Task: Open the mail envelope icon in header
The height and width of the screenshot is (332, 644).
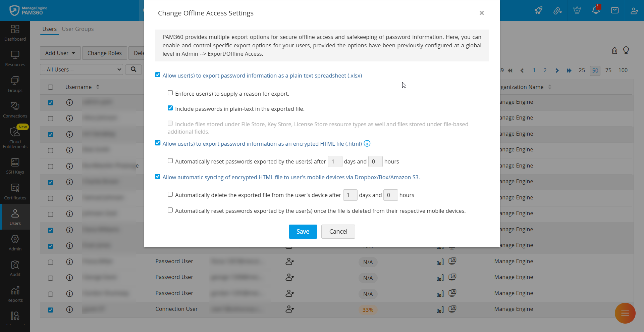Action: pos(615,10)
